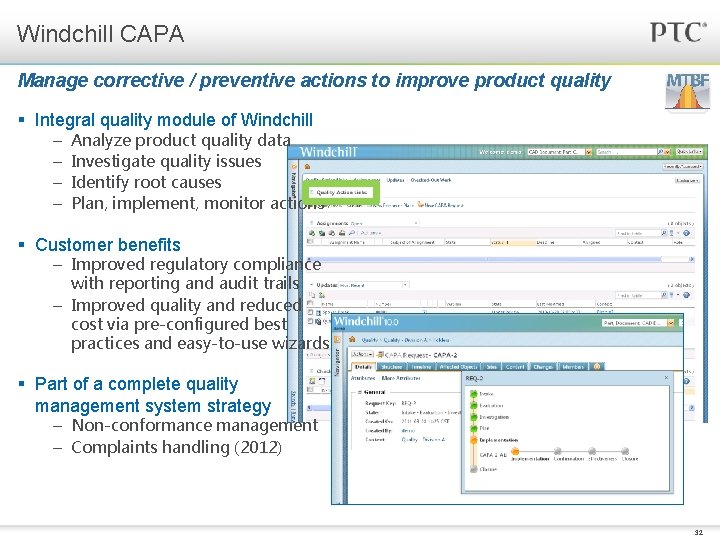This screenshot has height=540, width=720.
Task: Click Find in table field of Assignments
Action: pyautogui.click(x=638, y=233)
